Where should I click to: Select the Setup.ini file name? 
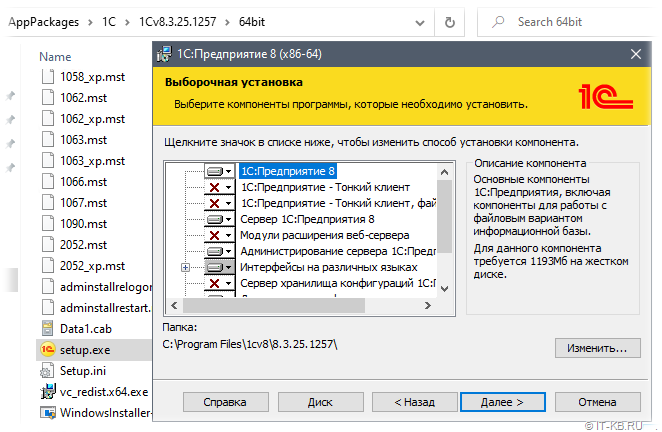pyautogui.click(x=83, y=371)
